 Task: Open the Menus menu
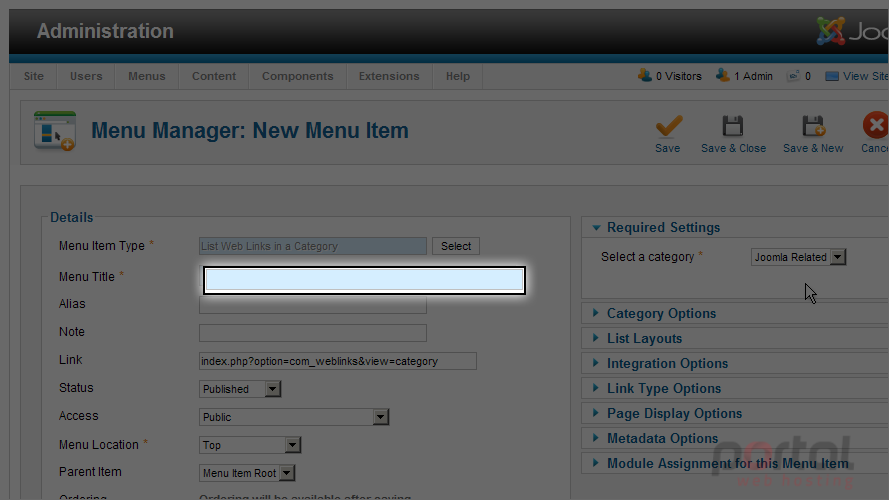coord(147,76)
